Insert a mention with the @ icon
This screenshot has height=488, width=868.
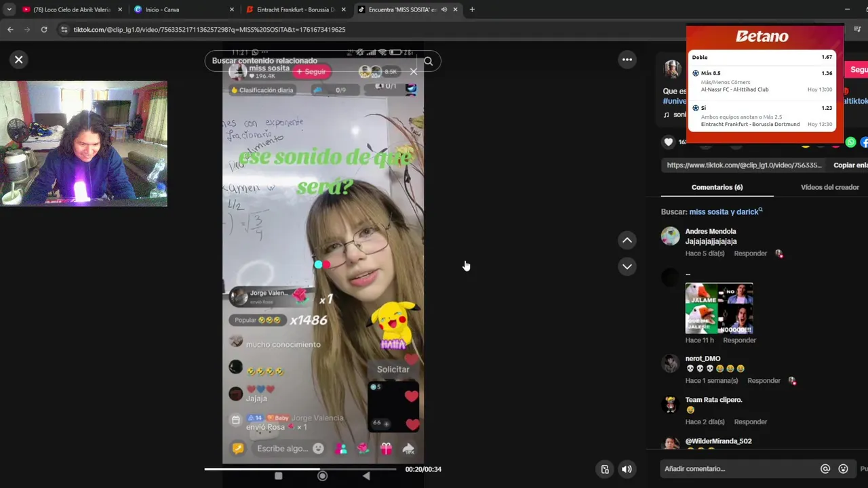825,469
